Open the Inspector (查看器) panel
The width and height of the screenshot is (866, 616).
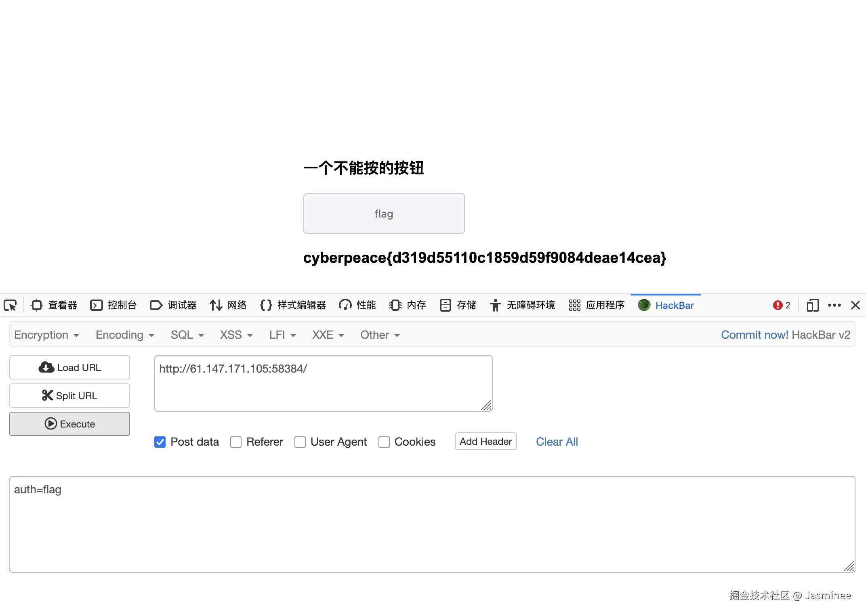[54, 305]
